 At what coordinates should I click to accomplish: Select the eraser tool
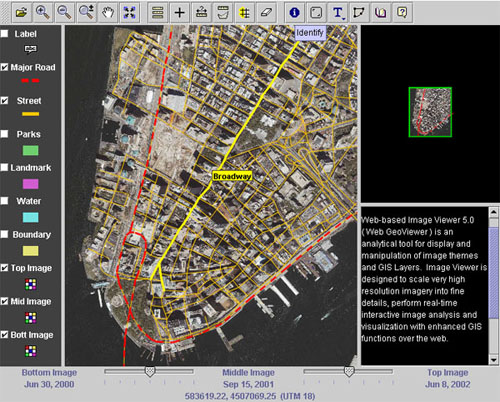click(x=266, y=13)
